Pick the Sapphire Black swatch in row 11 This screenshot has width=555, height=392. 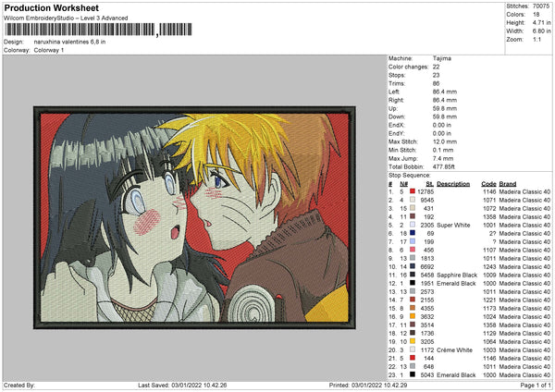(413, 275)
